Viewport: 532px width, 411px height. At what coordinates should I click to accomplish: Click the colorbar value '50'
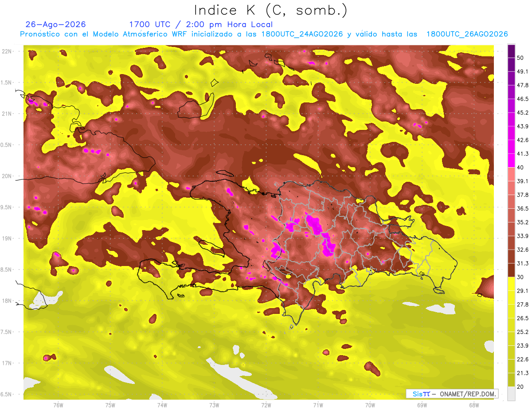[x=521, y=58]
